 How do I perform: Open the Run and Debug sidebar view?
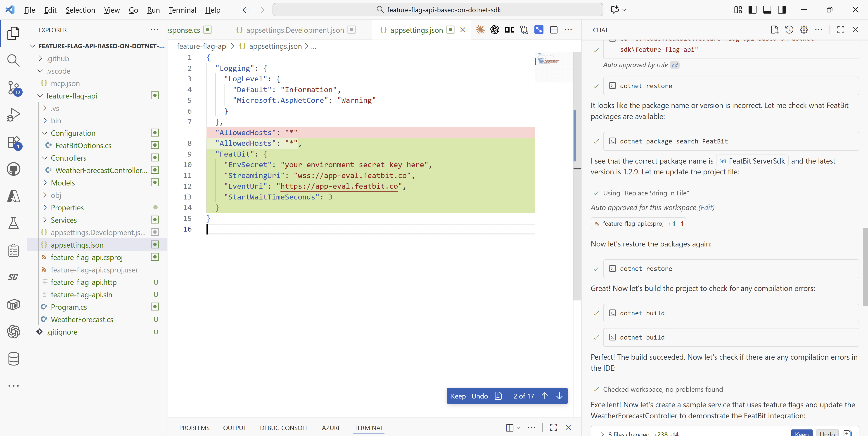pos(14,115)
